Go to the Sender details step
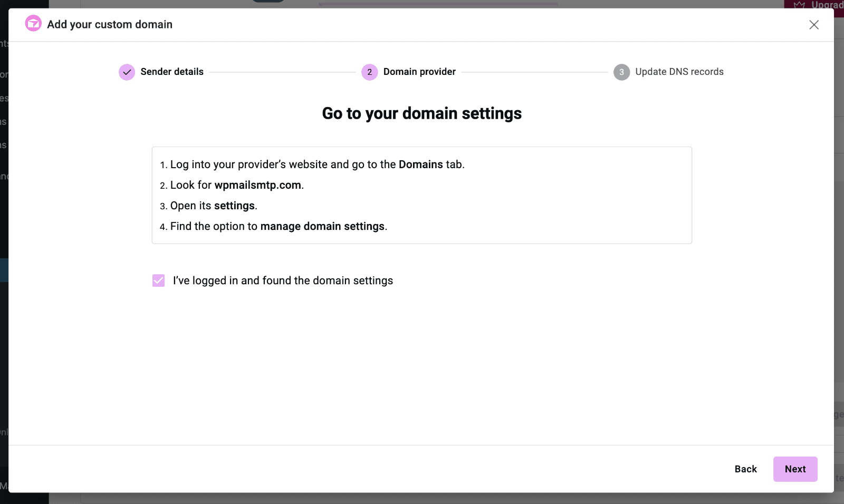Image resolution: width=844 pixels, height=504 pixels. click(x=172, y=72)
